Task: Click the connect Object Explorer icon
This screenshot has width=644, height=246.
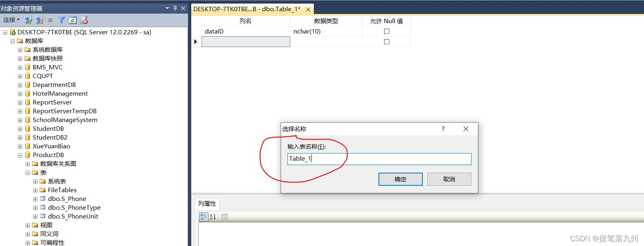Action: click(x=28, y=20)
